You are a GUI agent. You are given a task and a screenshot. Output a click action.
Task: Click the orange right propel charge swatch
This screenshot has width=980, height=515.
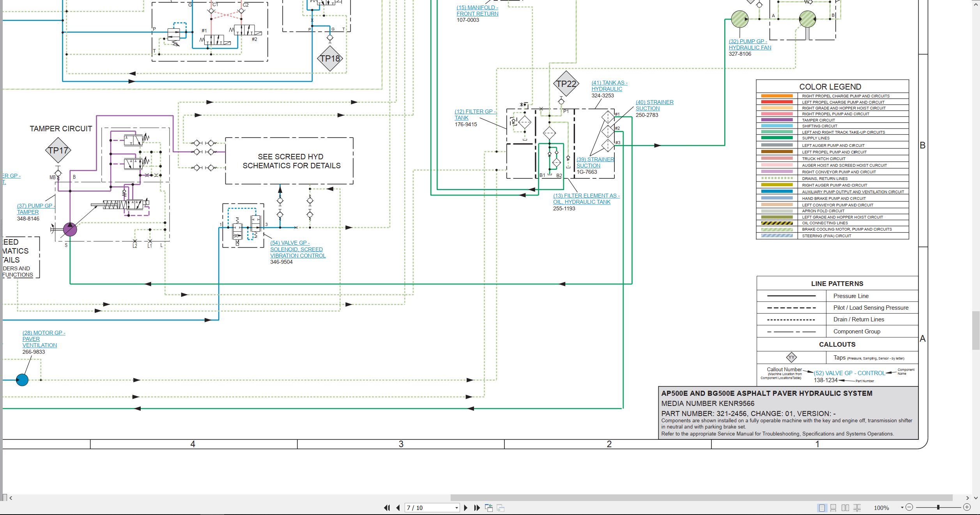click(x=777, y=96)
